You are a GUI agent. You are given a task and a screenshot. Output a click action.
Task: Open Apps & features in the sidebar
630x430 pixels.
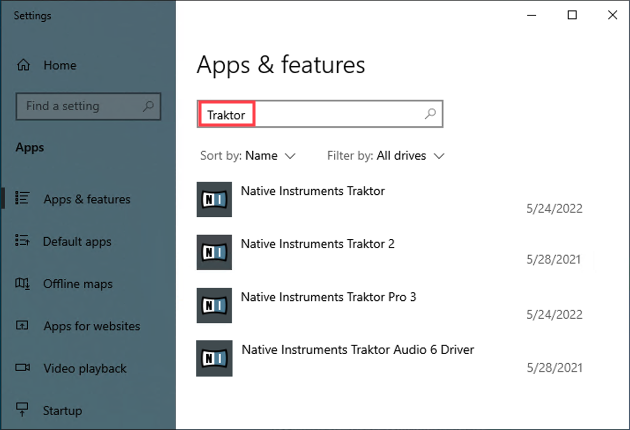pos(87,199)
